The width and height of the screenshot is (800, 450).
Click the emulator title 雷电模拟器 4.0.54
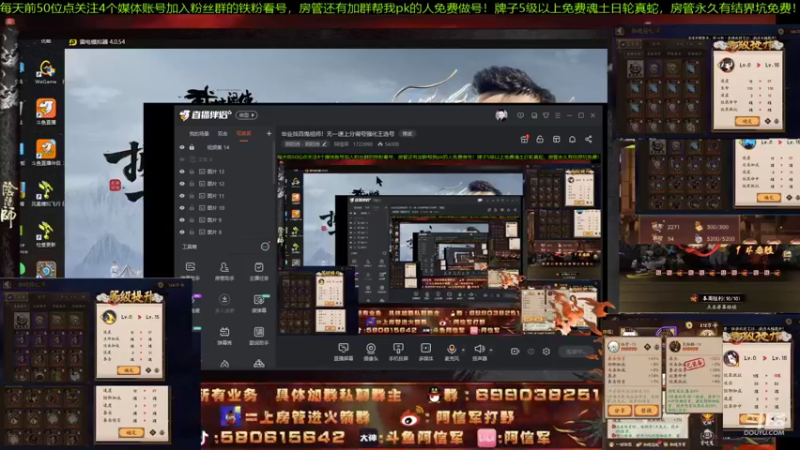102,42
